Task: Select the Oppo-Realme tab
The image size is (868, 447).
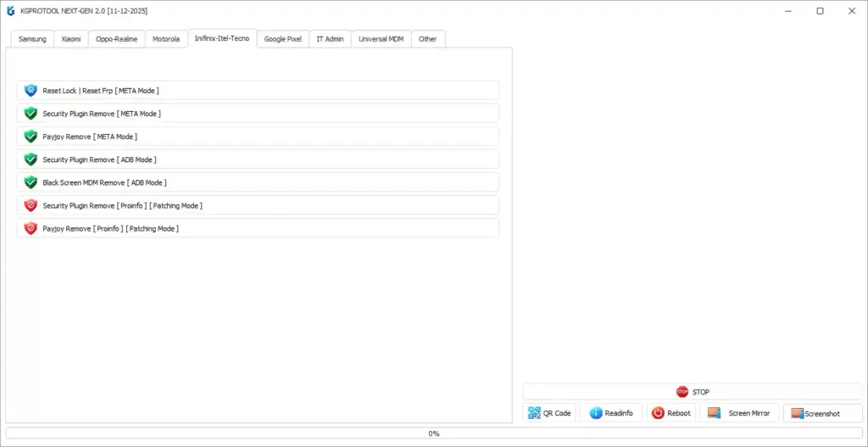Action: (117, 39)
